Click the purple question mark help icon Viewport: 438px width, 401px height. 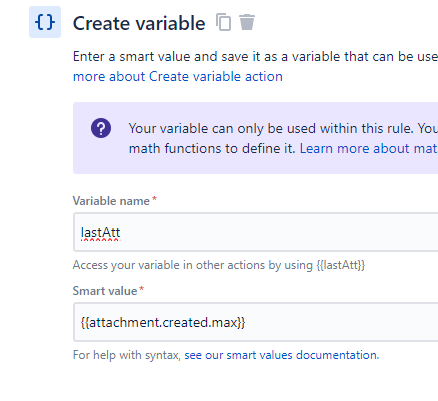point(101,128)
